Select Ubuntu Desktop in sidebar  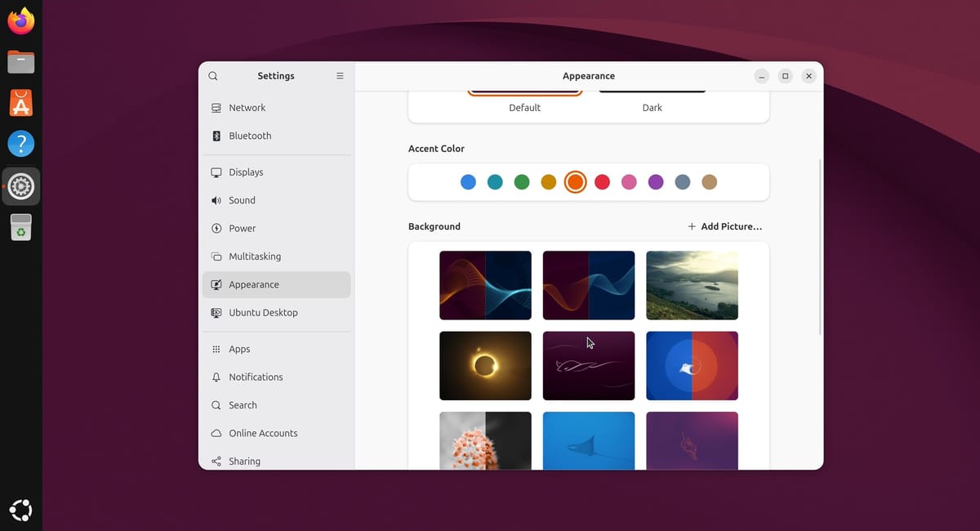pos(277,313)
